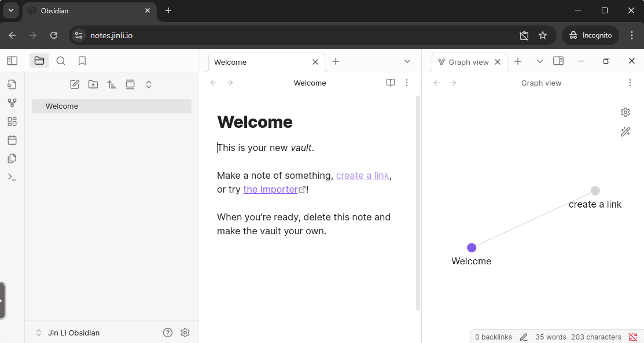This screenshot has width=644, height=343.
Task: Open third-party cookies blocked icon
Action: 524,35
